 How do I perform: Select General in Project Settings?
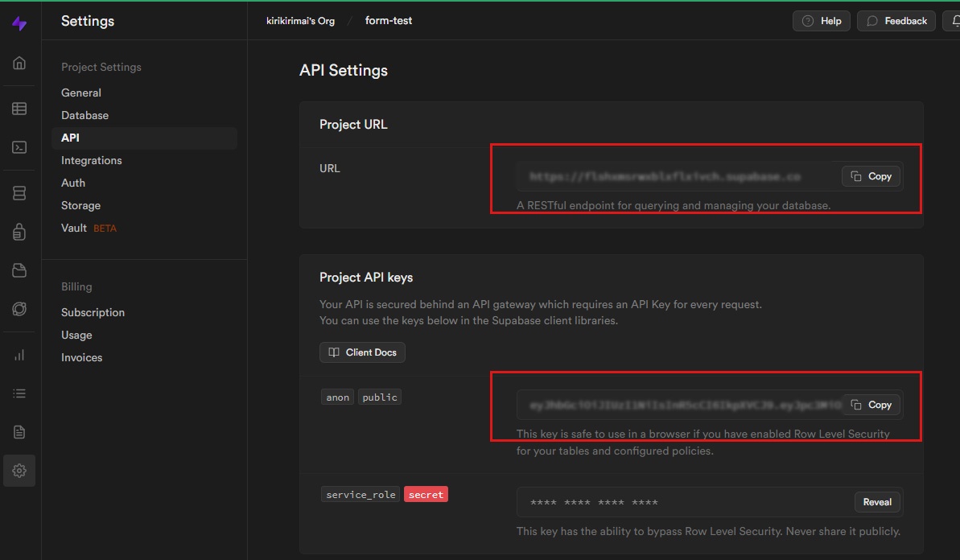pos(80,93)
